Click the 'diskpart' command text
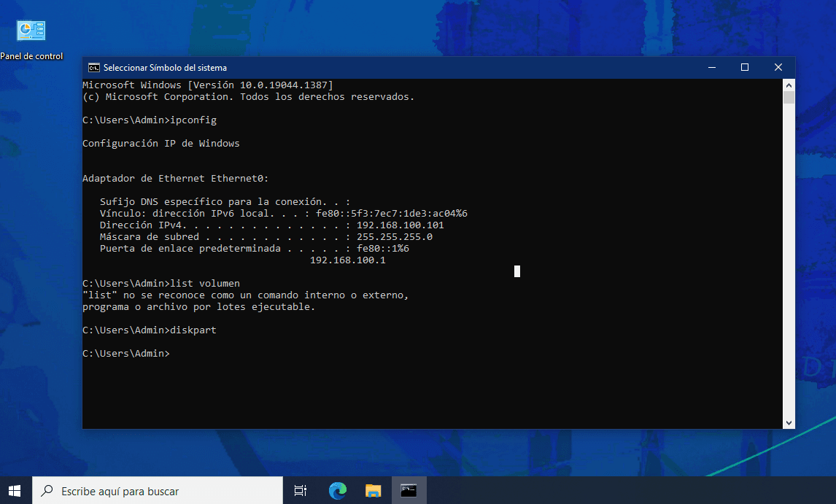Image resolution: width=836 pixels, height=504 pixels. pos(193,330)
